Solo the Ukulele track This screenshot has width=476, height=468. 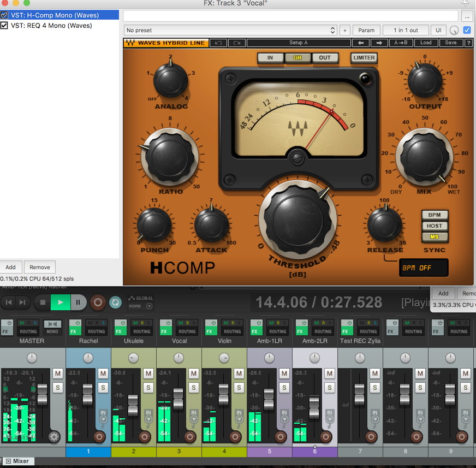coord(148,388)
